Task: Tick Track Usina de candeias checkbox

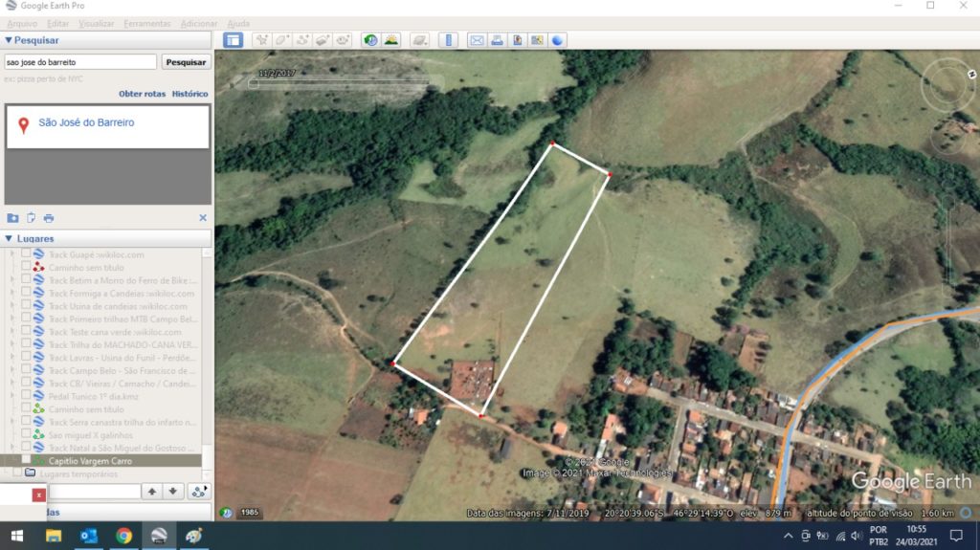Action: (26, 305)
